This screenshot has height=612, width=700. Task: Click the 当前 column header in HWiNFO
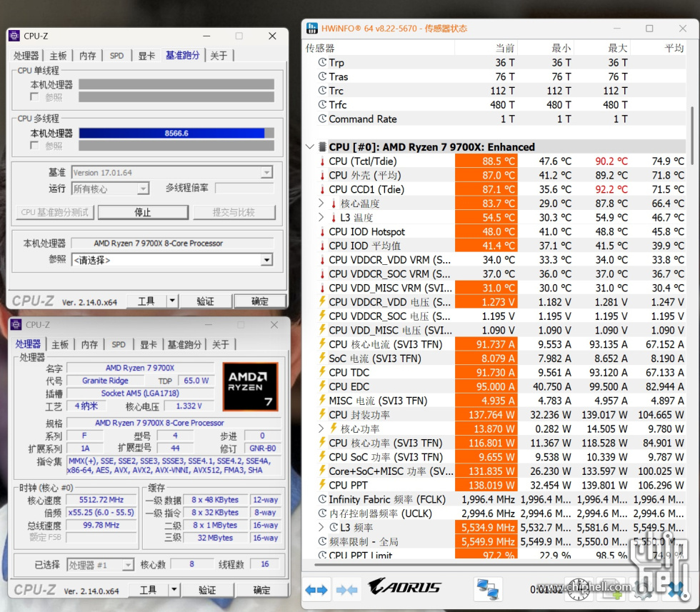(x=485, y=48)
